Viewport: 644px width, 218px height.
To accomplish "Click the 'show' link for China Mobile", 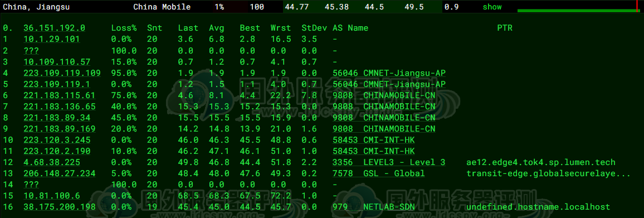I will tap(492, 7).
